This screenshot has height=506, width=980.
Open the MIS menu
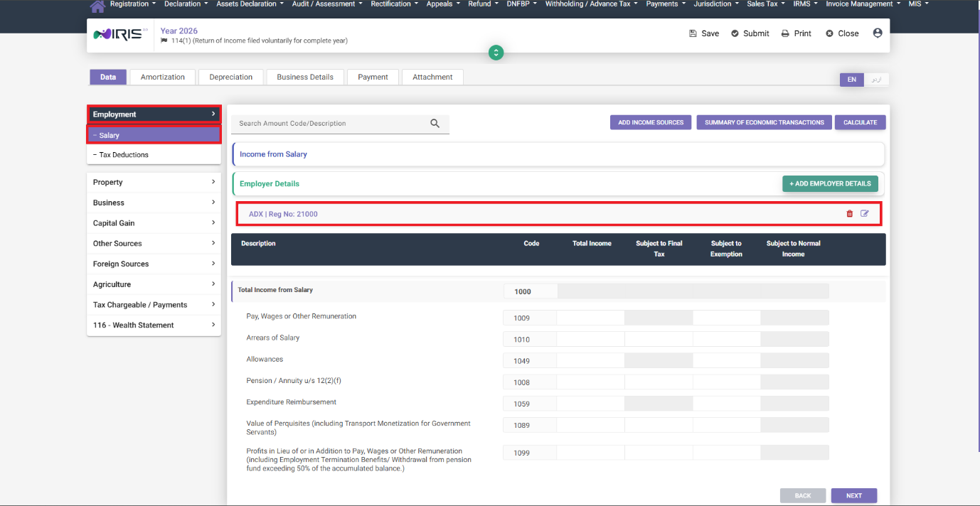point(918,4)
